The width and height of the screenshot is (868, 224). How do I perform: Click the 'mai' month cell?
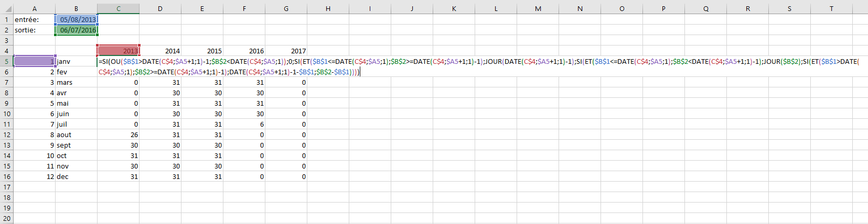click(76, 103)
